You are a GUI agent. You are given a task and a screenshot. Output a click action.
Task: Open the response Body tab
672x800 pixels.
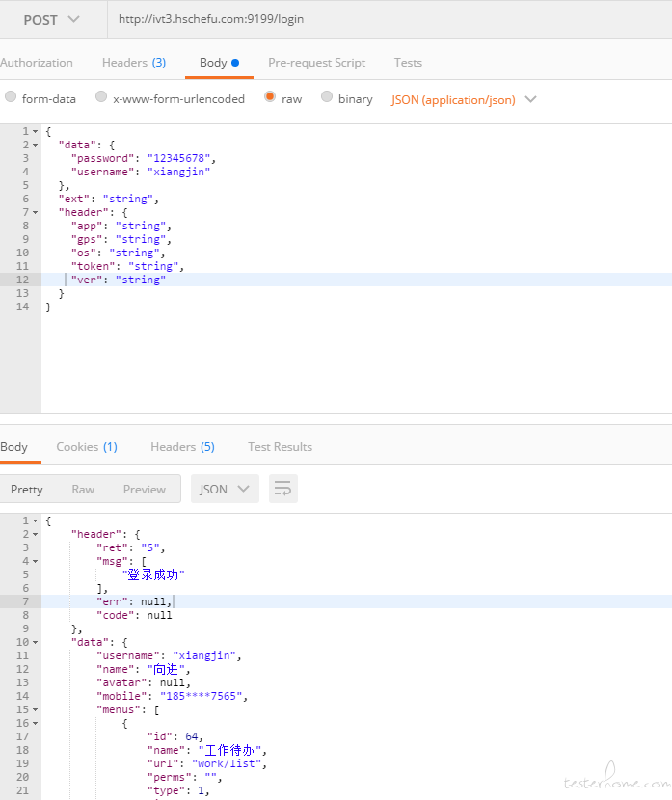[13, 447]
